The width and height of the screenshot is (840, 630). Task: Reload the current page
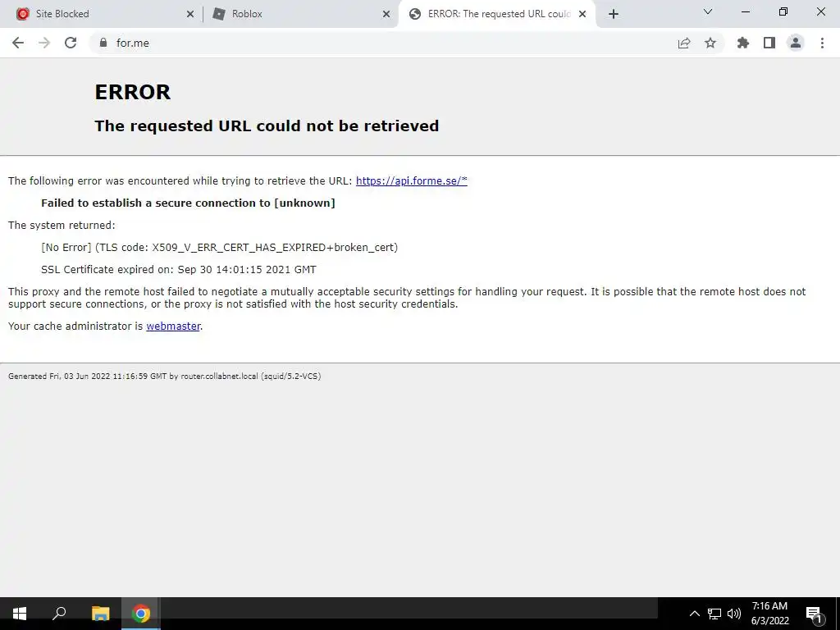pos(71,43)
